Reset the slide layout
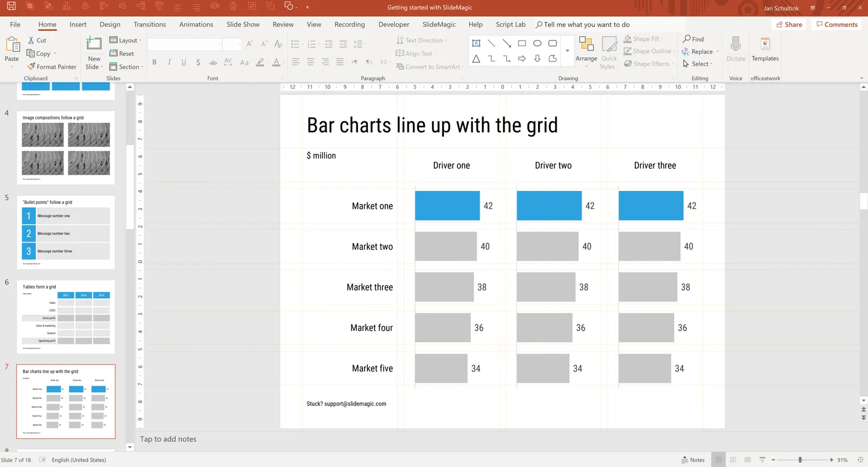Screen dimensions: 868x467 point(122,54)
